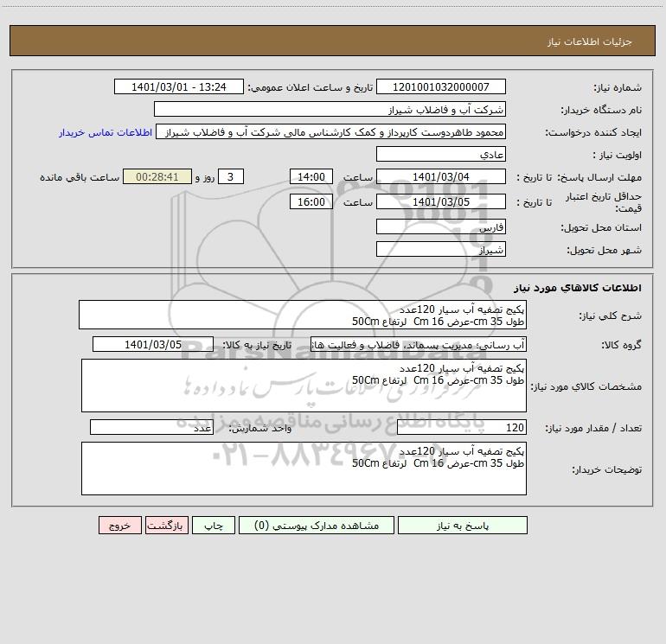Click the توضیحات خریدار text area

tap(304, 469)
